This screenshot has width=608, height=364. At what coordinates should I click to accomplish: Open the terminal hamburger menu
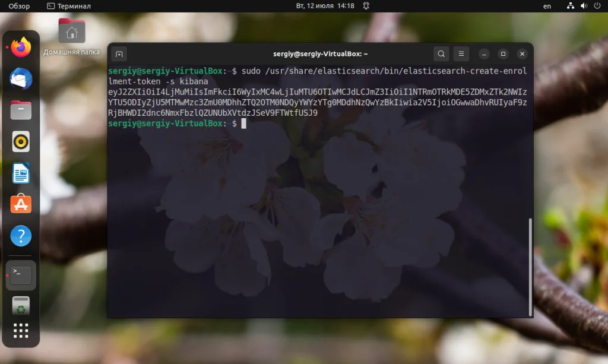(x=461, y=53)
